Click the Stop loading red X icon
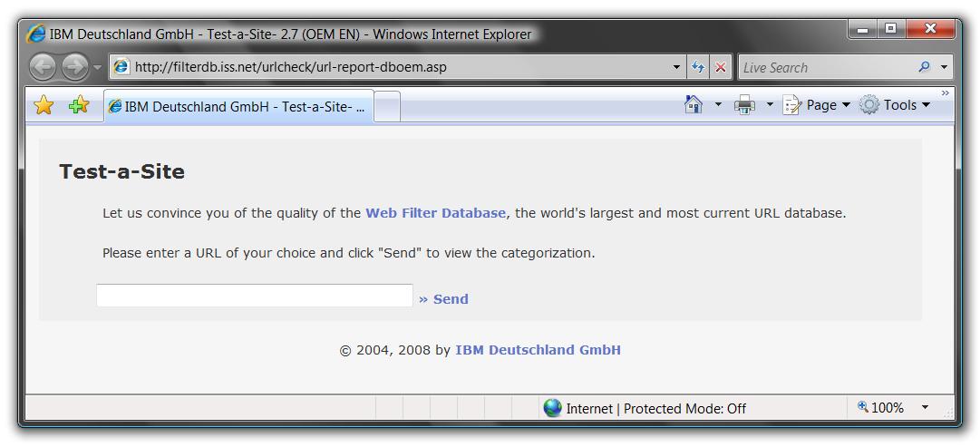Image resolution: width=980 pixels, height=447 pixels. (x=721, y=67)
